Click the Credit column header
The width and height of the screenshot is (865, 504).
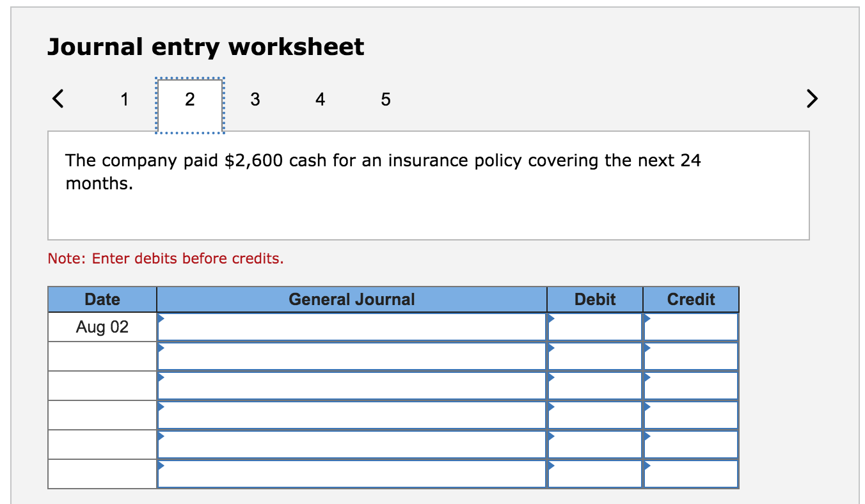691,299
